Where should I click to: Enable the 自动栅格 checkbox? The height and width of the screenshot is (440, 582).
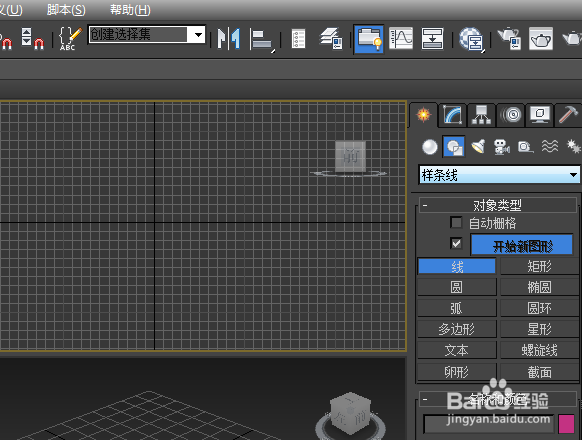click(456, 222)
